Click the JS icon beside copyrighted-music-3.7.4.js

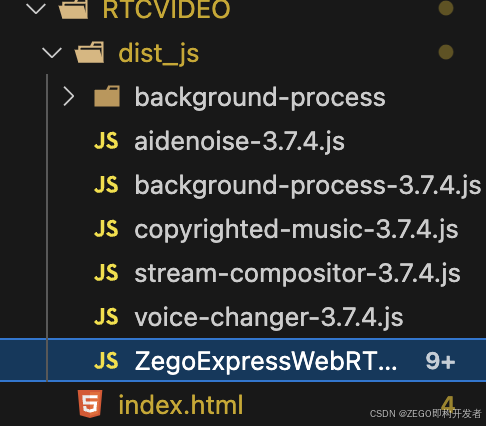[x=106, y=229]
